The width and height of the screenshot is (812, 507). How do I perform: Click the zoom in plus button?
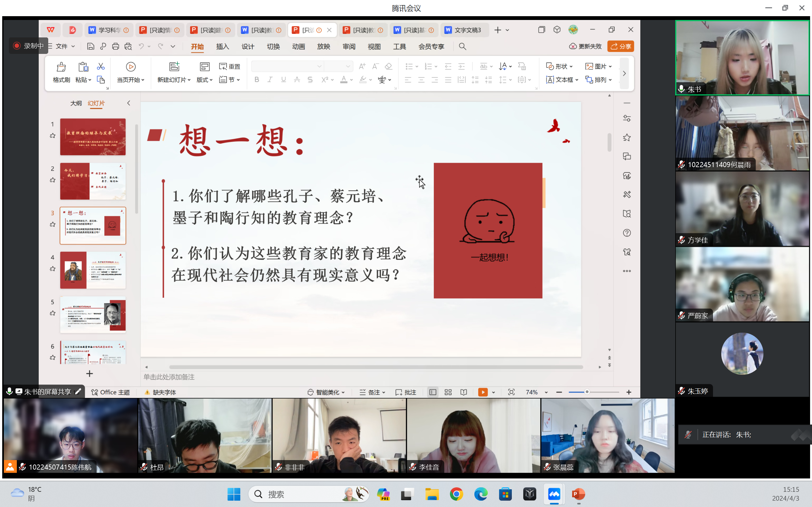(x=629, y=392)
